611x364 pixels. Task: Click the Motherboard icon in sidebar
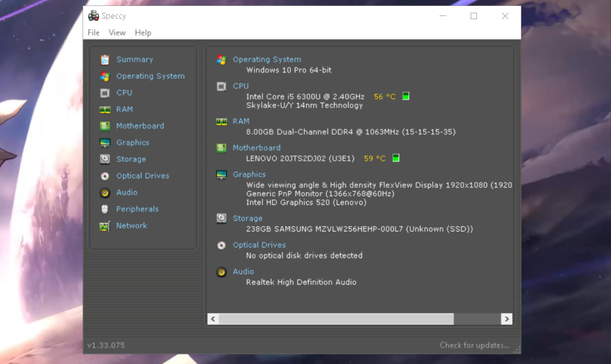(x=105, y=127)
